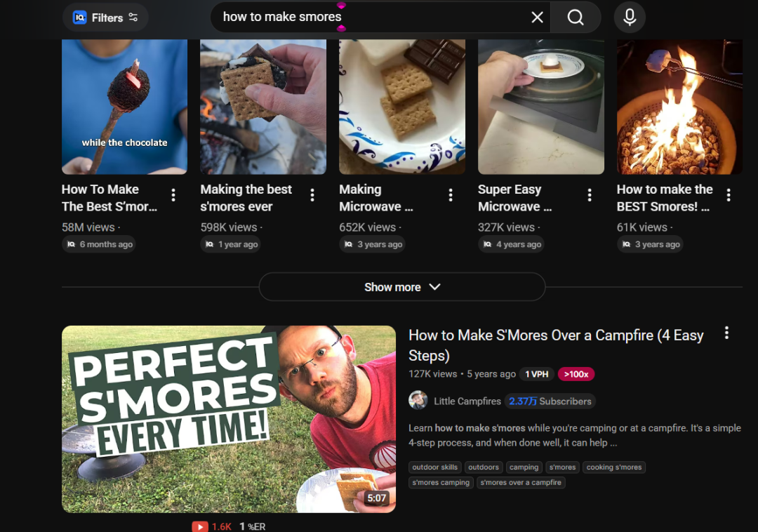Click the microphone voice search icon

(x=630, y=18)
